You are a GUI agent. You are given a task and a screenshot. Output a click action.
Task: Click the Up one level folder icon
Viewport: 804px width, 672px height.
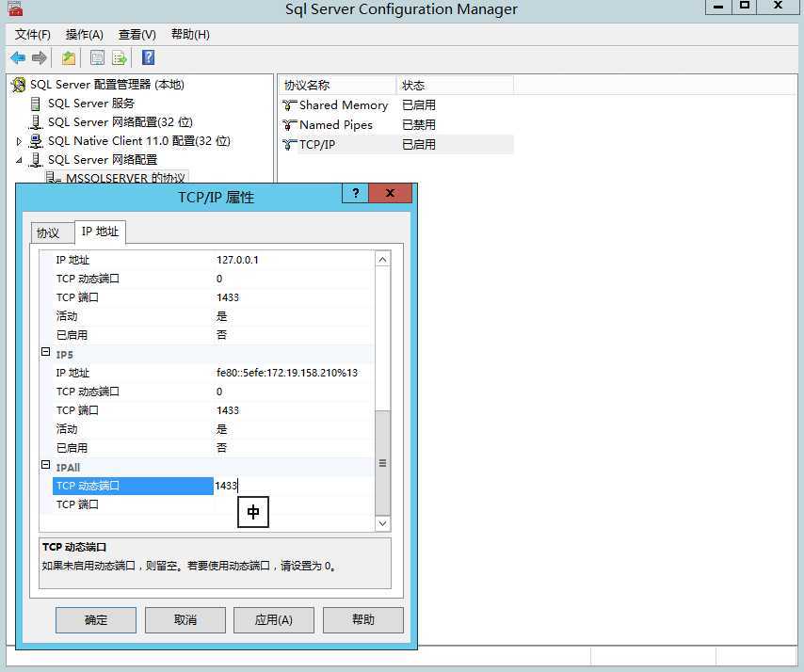(68, 58)
